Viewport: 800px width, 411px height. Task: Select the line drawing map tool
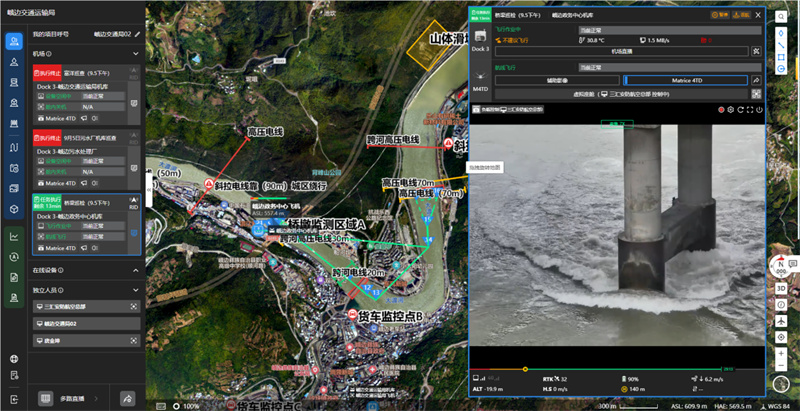point(781,44)
